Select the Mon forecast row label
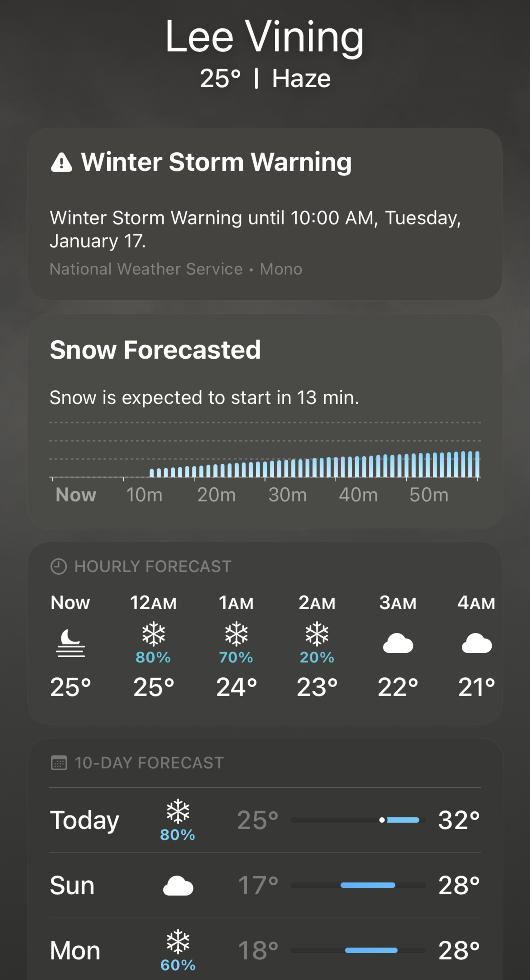 coord(75,950)
